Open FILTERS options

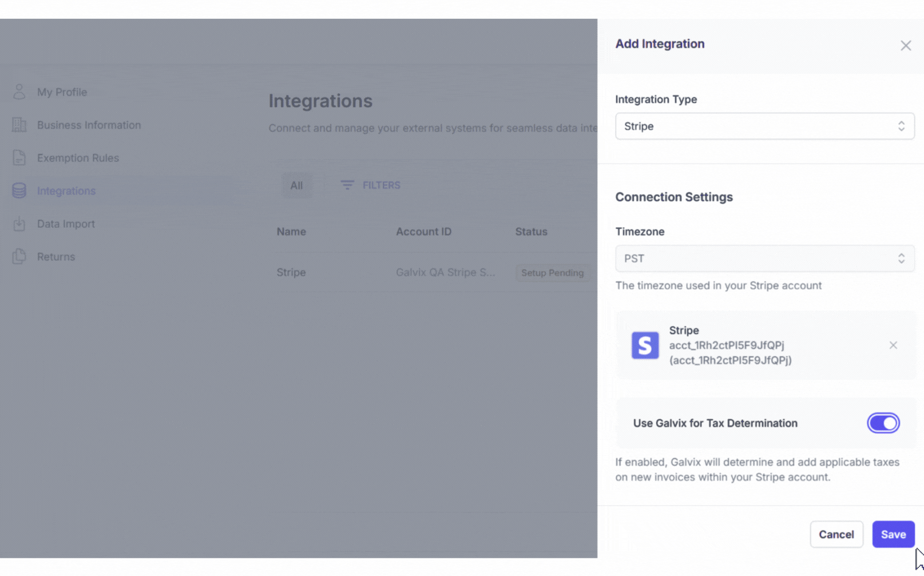[381, 185]
